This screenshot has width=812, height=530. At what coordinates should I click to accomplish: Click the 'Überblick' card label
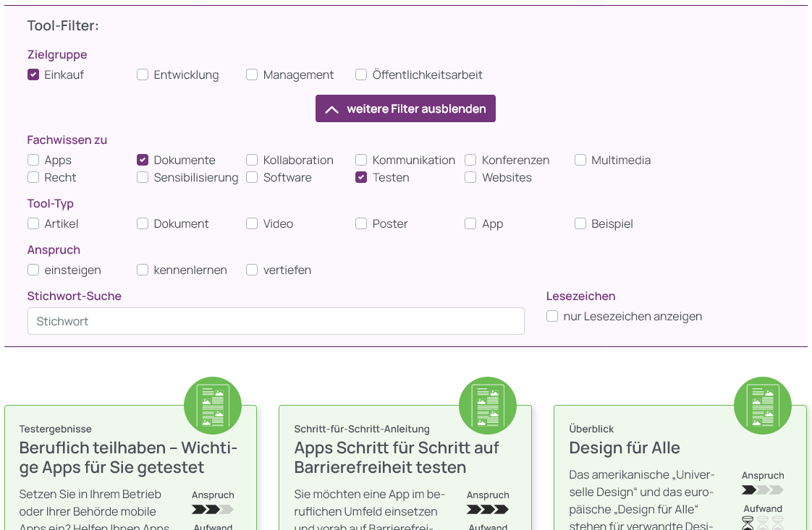coord(591,429)
